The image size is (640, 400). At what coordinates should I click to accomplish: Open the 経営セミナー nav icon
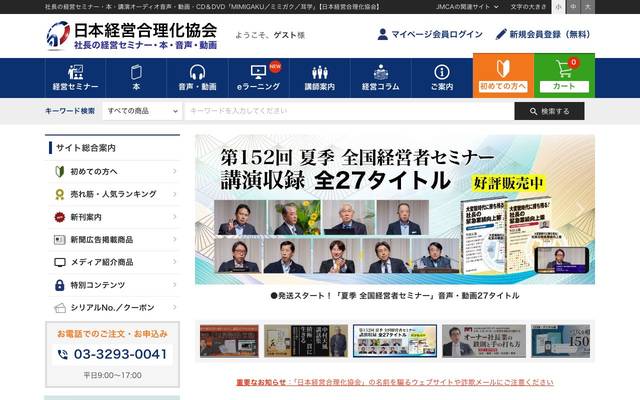tap(76, 72)
